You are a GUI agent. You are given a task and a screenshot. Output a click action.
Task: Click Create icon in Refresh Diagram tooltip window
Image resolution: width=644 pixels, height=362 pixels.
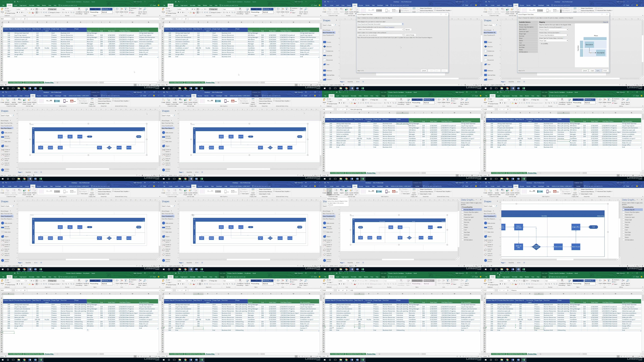[324, 192]
